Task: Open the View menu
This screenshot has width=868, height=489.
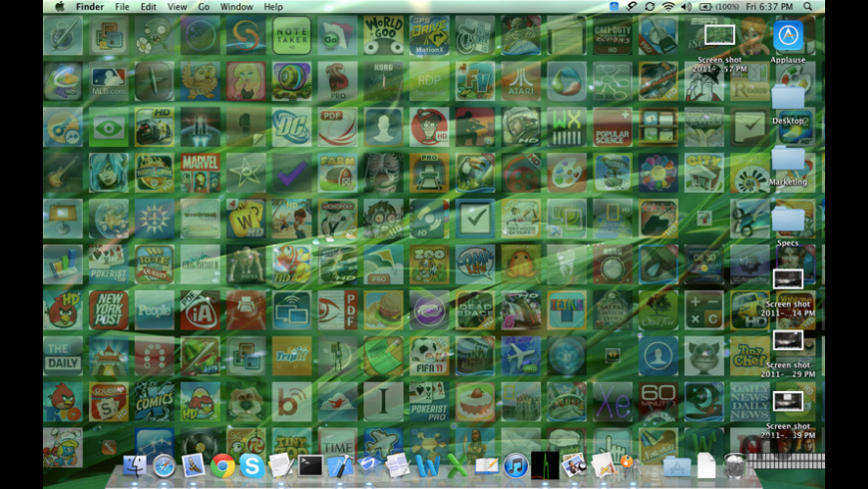Action: [x=178, y=7]
